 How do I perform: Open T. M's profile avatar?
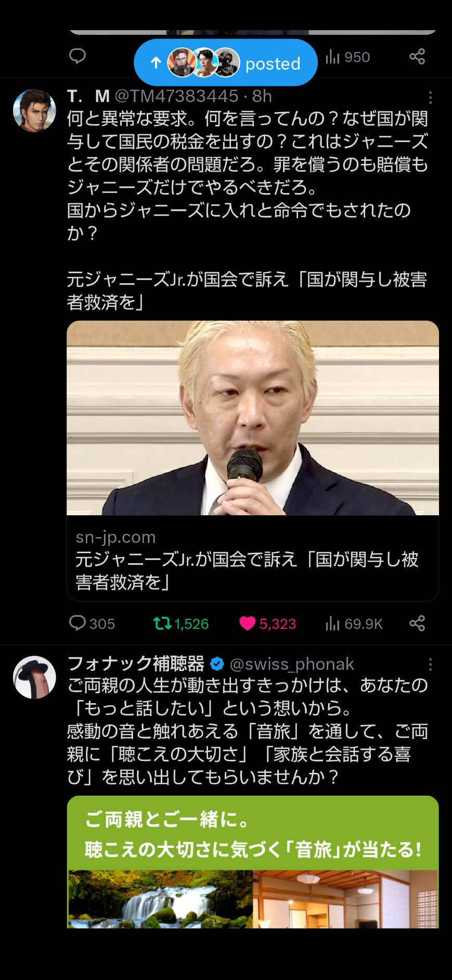tap(34, 110)
